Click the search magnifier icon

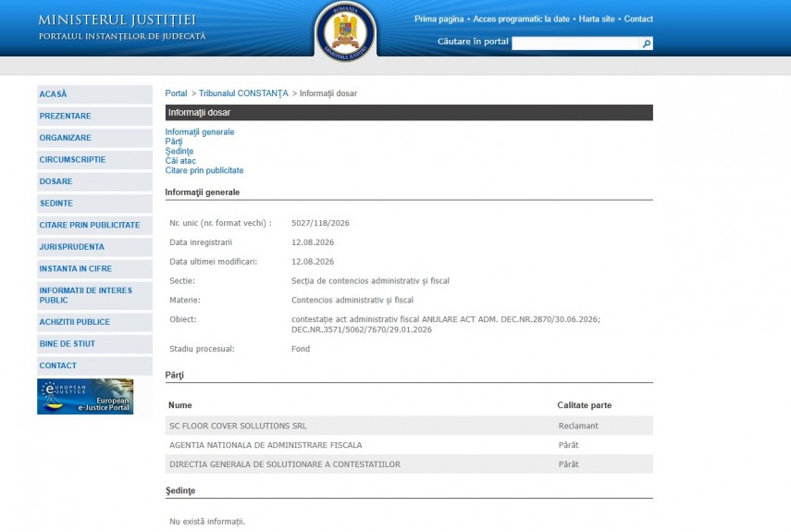point(647,43)
